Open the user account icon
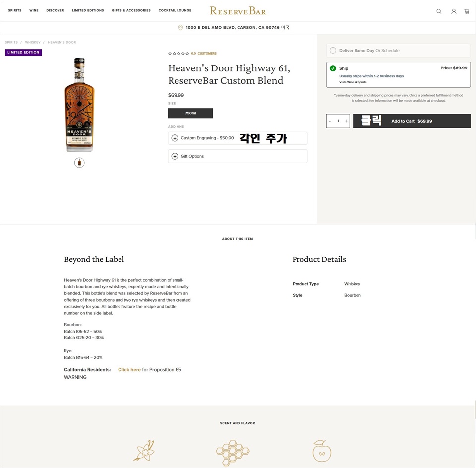The image size is (476, 468). (x=454, y=11)
